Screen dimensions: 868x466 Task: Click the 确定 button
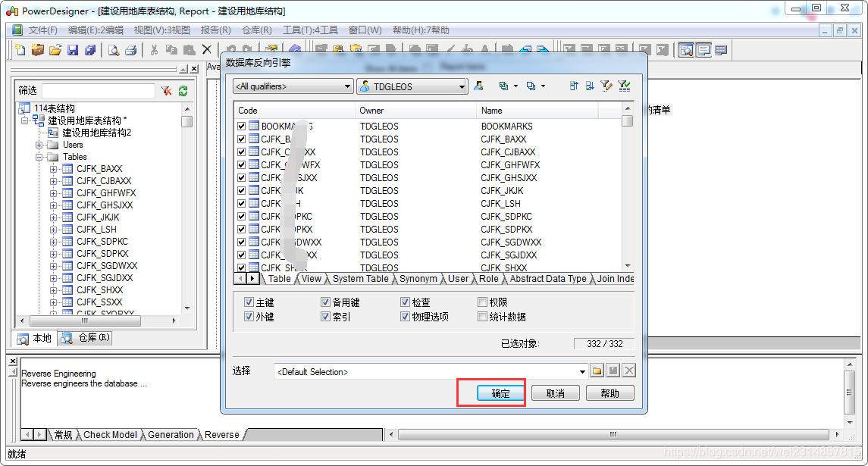501,393
